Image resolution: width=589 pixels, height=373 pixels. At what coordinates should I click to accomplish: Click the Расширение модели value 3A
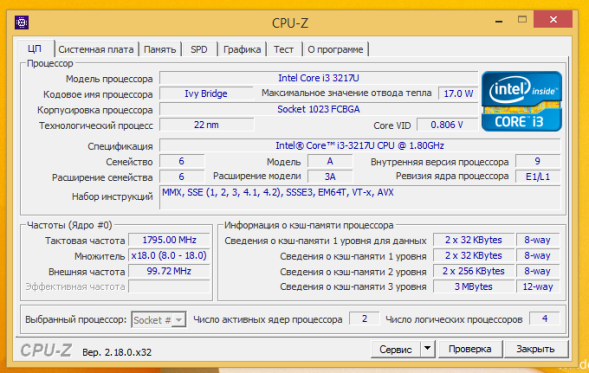point(330,177)
